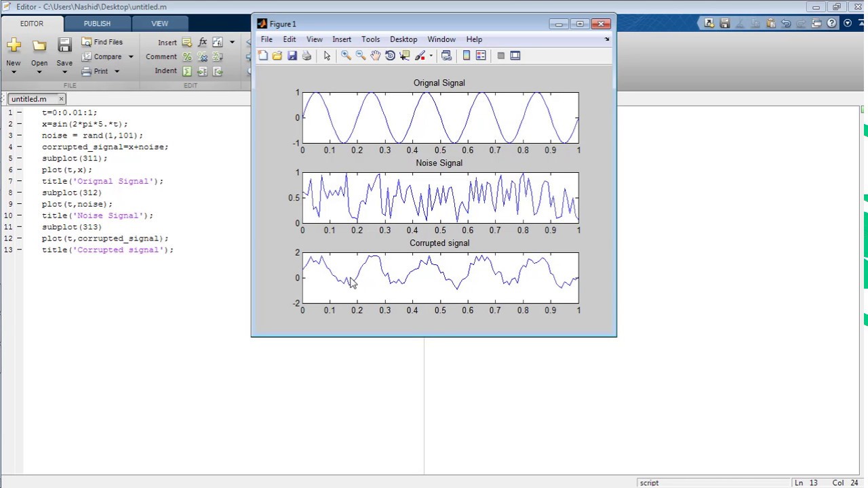
Task: Click the Find Files button
Action: (102, 42)
